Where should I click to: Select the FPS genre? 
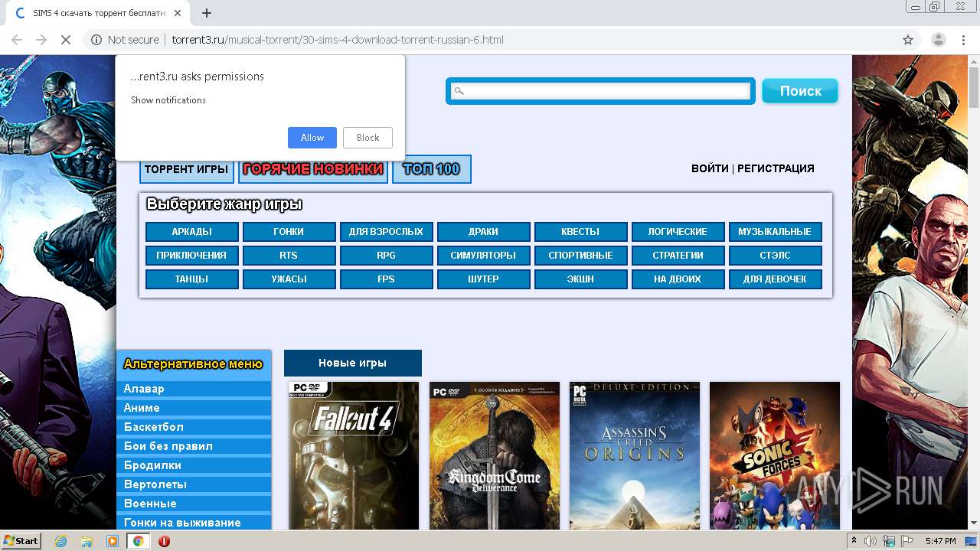click(386, 279)
